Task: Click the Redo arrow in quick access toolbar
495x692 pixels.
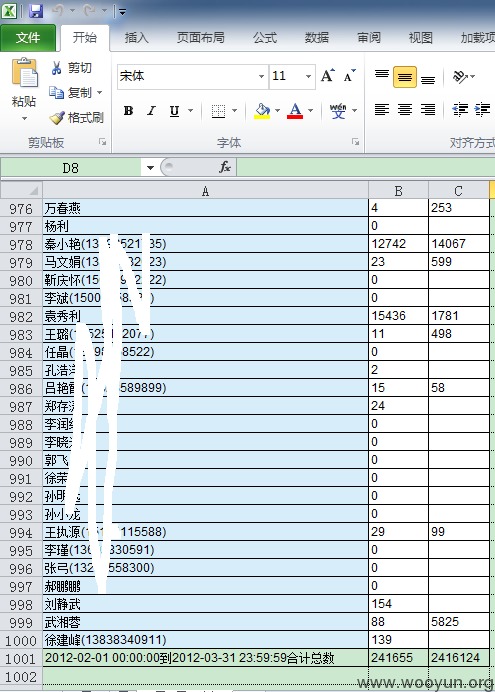Action: (x=90, y=11)
